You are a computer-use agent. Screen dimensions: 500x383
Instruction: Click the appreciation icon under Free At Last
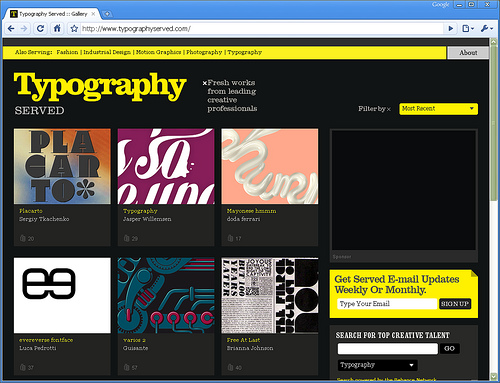(x=230, y=367)
